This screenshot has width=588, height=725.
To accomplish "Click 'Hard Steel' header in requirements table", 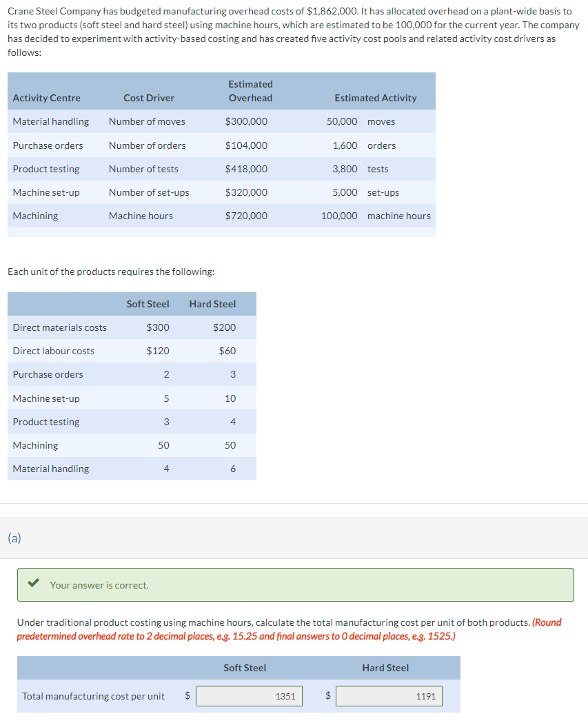I will pyautogui.click(x=212, y=304).
